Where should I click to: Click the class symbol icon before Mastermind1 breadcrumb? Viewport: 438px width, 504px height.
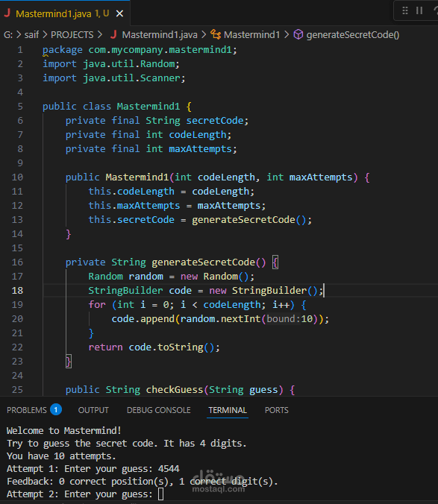coord(216,35)
